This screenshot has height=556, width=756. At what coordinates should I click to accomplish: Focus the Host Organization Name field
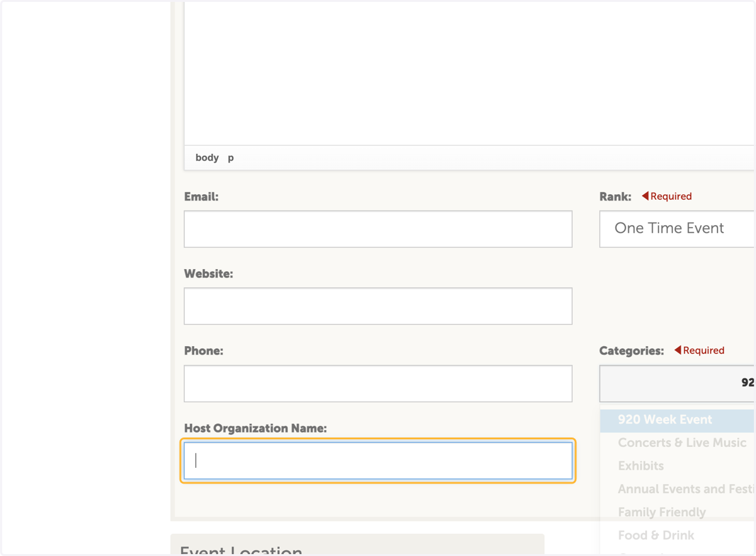tap(378, 461)
